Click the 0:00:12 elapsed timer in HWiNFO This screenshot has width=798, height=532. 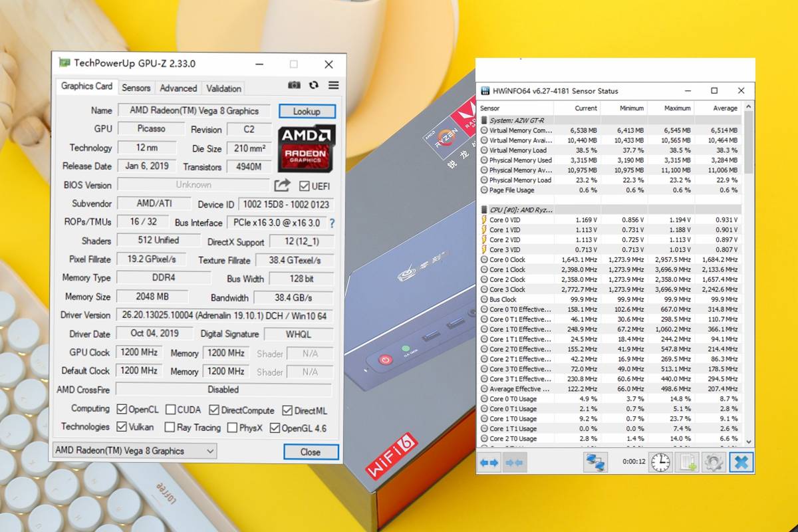point(634,462)
